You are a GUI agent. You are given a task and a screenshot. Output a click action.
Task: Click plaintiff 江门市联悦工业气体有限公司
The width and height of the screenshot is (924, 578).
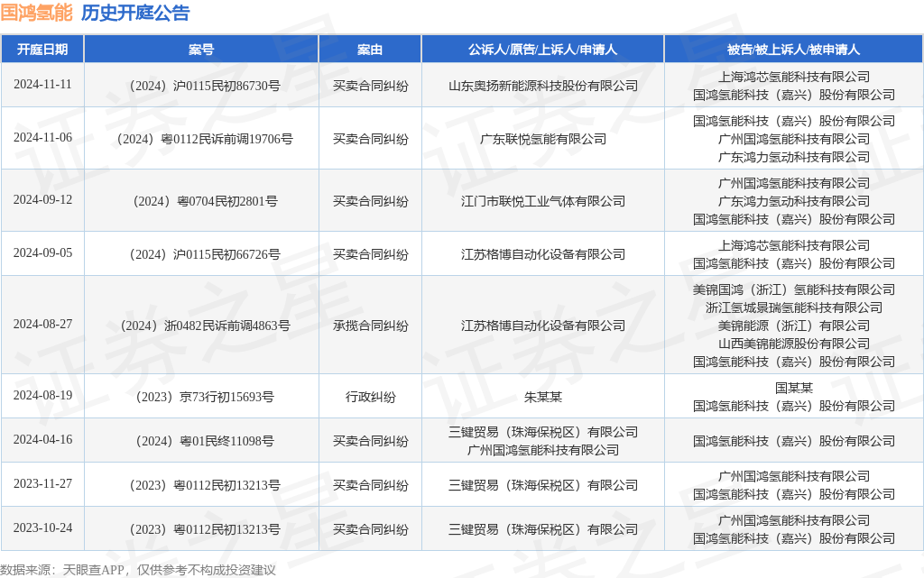(x=542, y=201)
